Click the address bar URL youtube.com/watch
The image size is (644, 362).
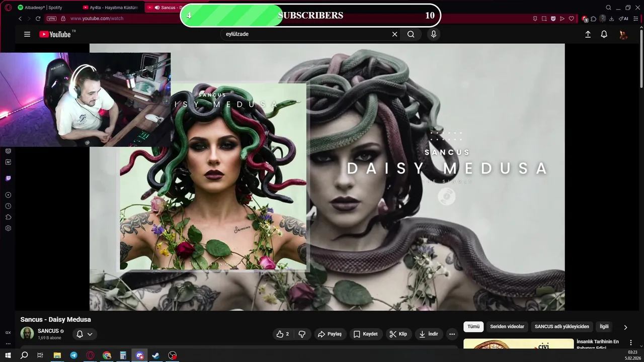(x=97, y=19)
